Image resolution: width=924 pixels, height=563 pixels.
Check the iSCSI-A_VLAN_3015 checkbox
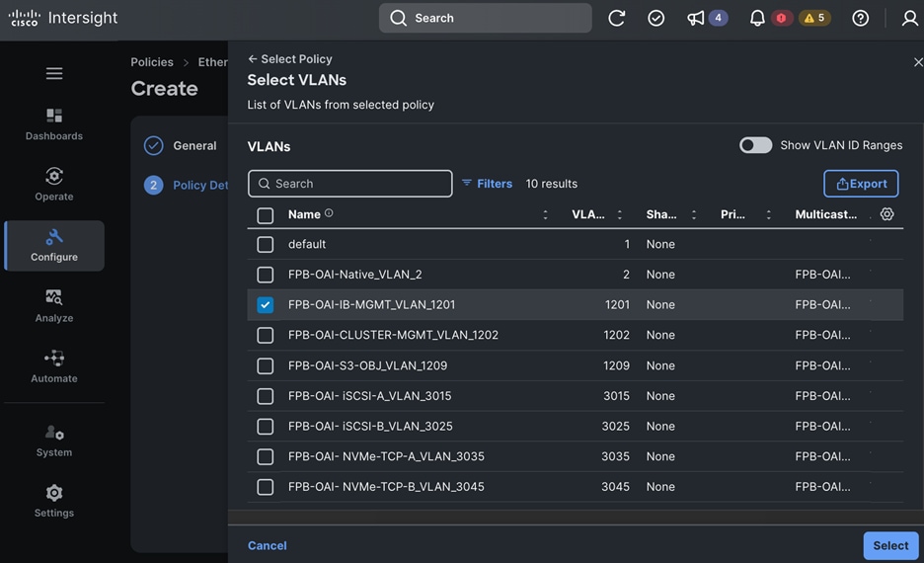click(266, 396)
